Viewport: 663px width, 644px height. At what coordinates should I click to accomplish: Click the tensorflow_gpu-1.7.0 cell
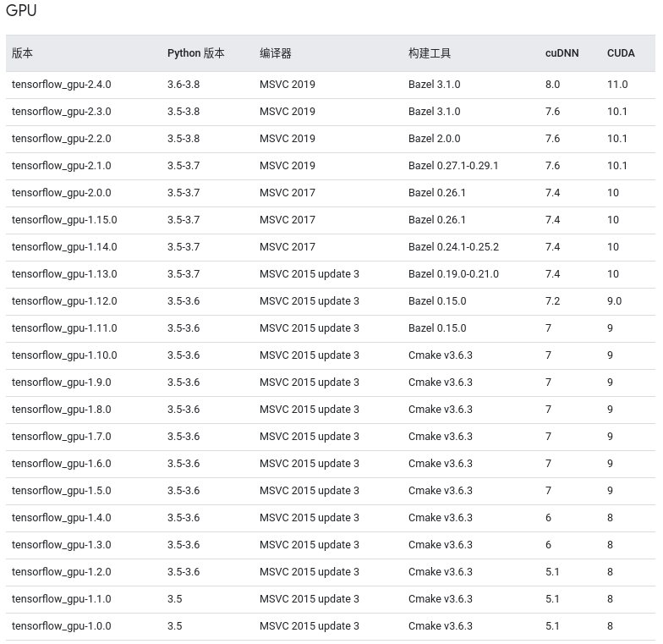pyautogui.click(x=61, y=437)
